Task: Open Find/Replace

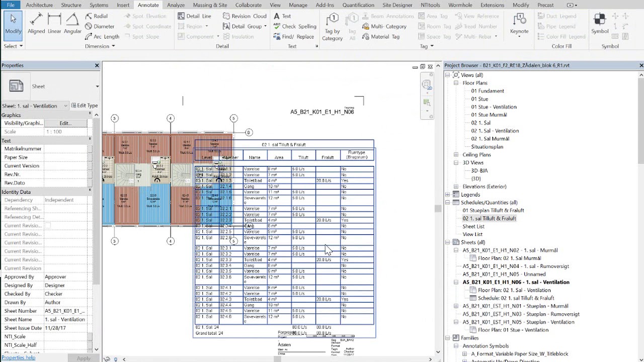Action: click(x=294, y=37)
